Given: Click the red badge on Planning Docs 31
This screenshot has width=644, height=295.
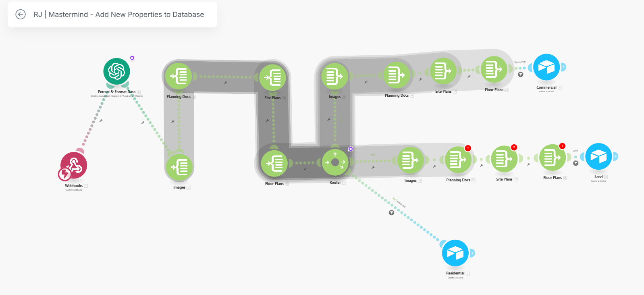Looking at the screenshot, I should click(468, 148).
